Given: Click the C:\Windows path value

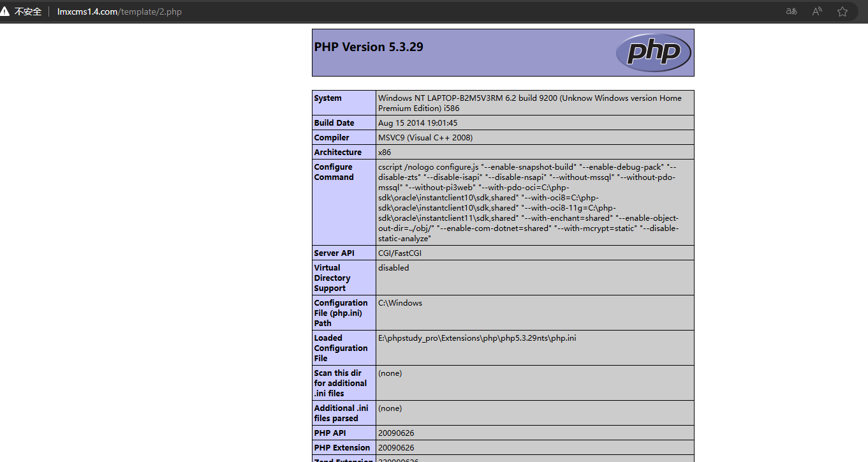Looking at the screenshot, I should coord(400,303).
